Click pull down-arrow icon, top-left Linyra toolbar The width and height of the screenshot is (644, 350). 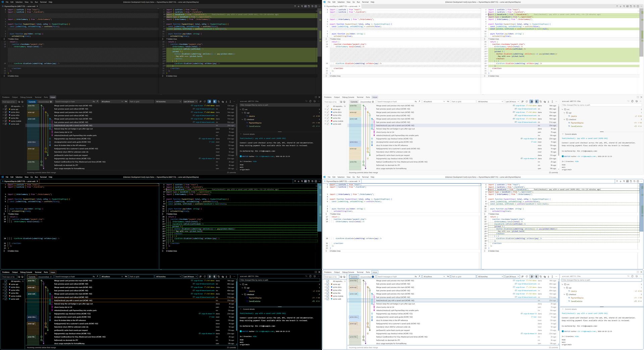pos(226,102)
